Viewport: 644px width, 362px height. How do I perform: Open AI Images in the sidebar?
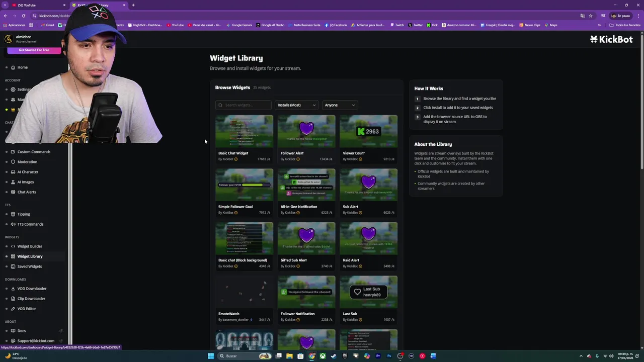tap(26, 182)
